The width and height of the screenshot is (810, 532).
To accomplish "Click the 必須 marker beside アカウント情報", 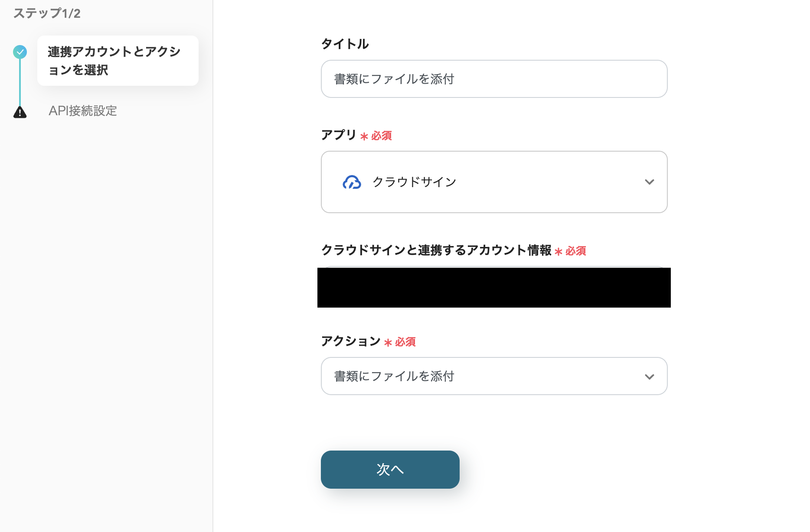I will coord(575,251).
